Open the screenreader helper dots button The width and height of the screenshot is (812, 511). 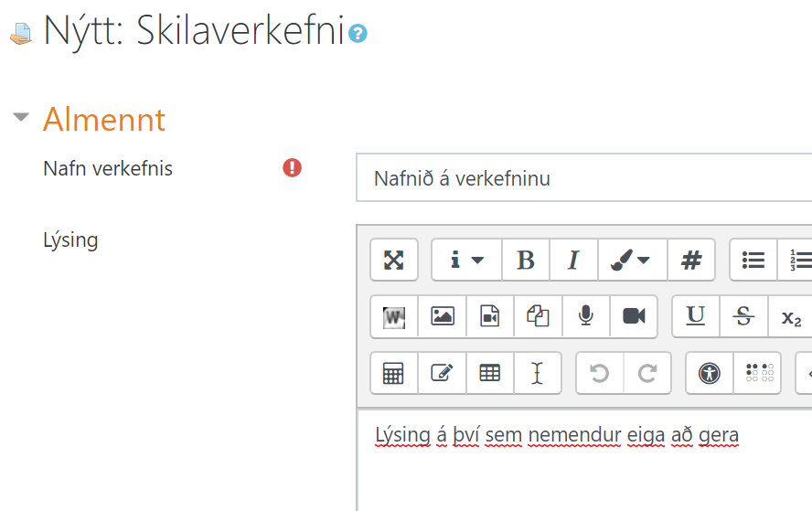[x=760, y=373]
